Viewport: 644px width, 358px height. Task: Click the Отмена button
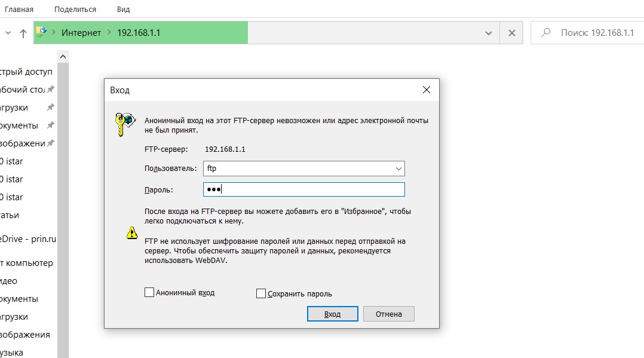click(x=388, y=314)
